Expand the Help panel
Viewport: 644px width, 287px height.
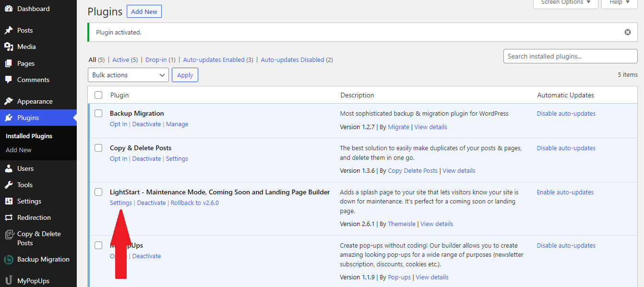click(x=619, y=2)
